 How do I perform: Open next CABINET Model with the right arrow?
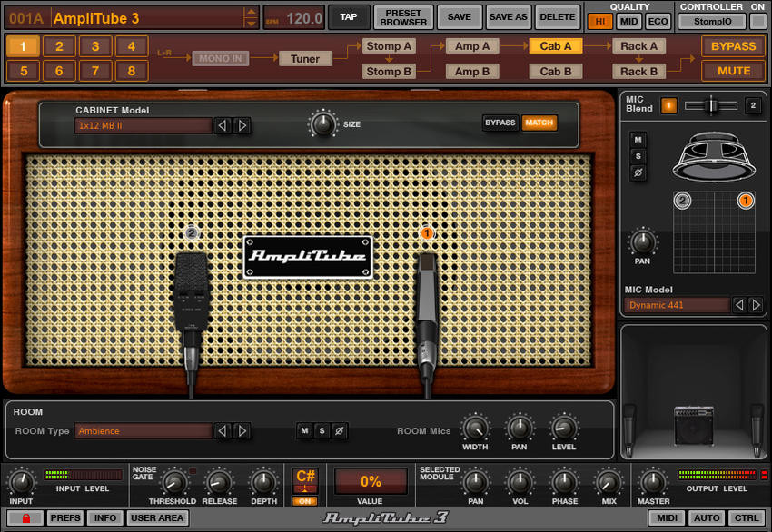tap(243, 127)
